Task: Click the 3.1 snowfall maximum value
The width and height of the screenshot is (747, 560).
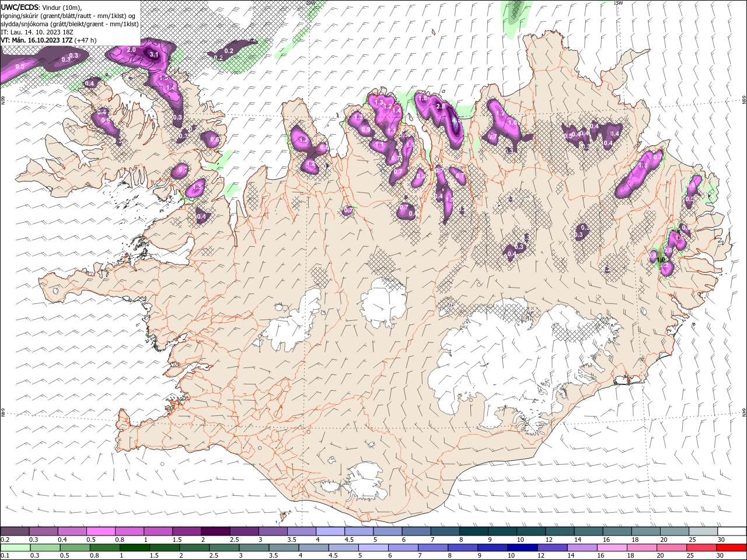Action: 154,54
